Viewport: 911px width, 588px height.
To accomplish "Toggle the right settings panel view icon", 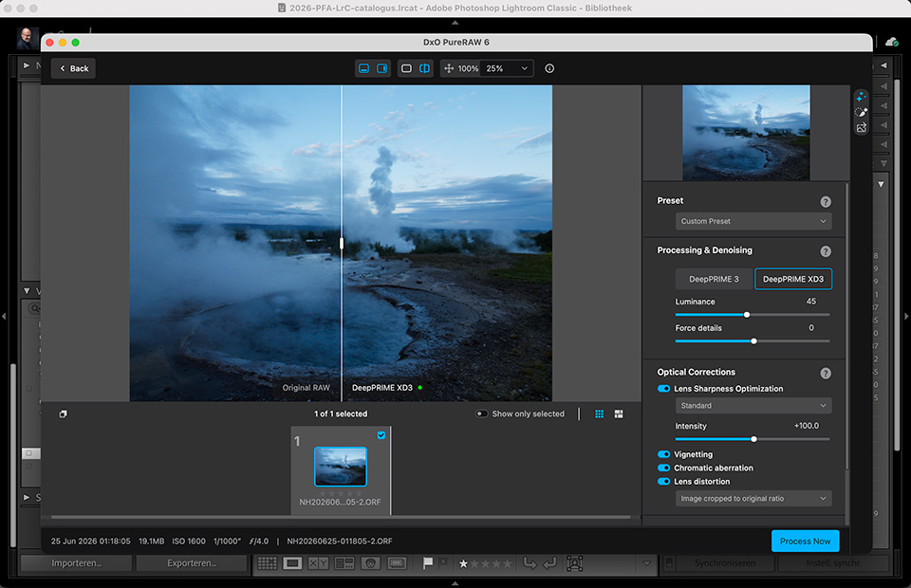I will pyautogui.click(x=381, y=68).
